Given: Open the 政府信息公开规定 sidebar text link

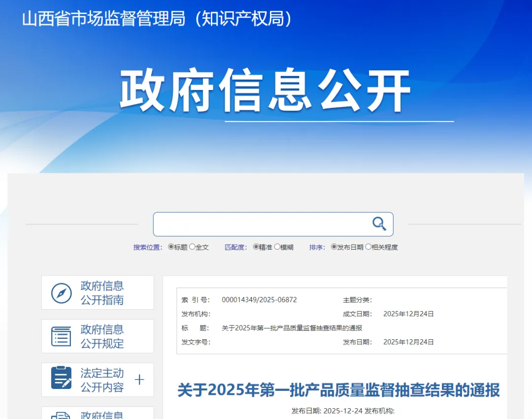Looking at the screenshot, I should (x=102, y=336).
